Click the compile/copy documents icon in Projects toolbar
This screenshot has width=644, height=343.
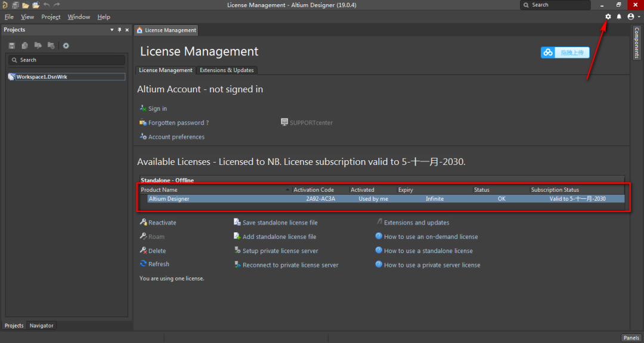25,45
